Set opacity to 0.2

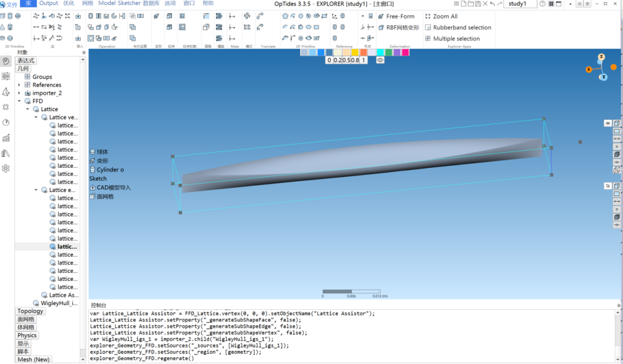pyautogui.click(x=337, y=60)
